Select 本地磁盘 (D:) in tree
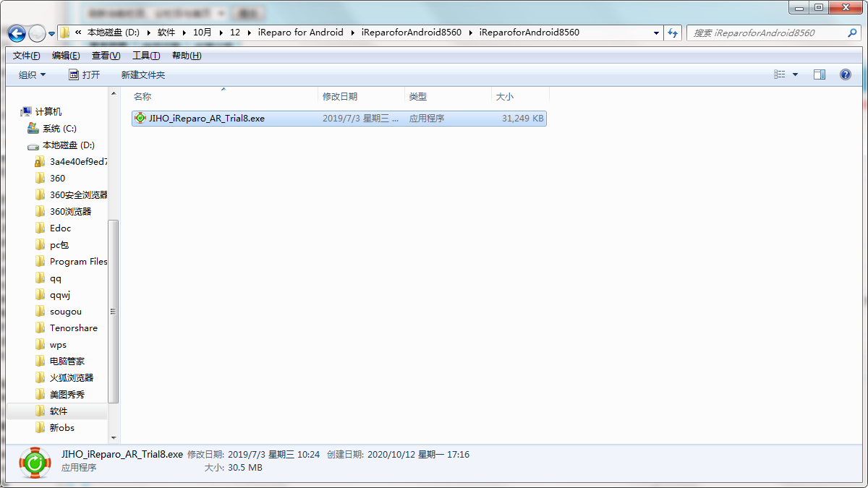Viewport: 868px width, 488px height. [69, 145]
